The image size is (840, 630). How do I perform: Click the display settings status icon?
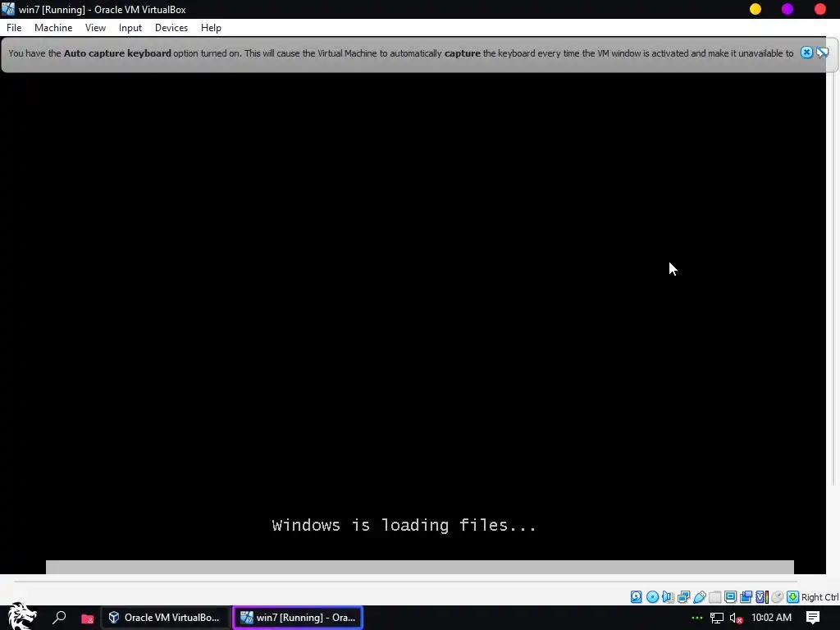pos(730,597)
